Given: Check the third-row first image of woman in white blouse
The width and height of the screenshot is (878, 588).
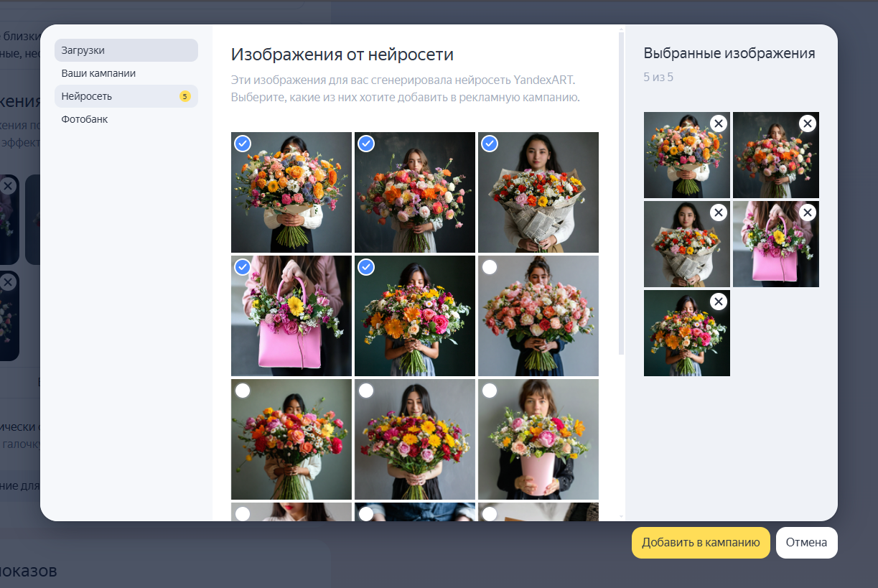Looking at the screenshot, I should click(x=243, y=391).
